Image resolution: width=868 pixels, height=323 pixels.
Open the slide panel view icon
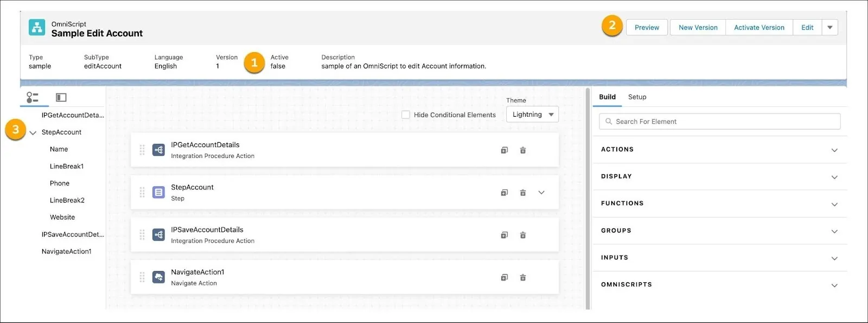(61, 97)
